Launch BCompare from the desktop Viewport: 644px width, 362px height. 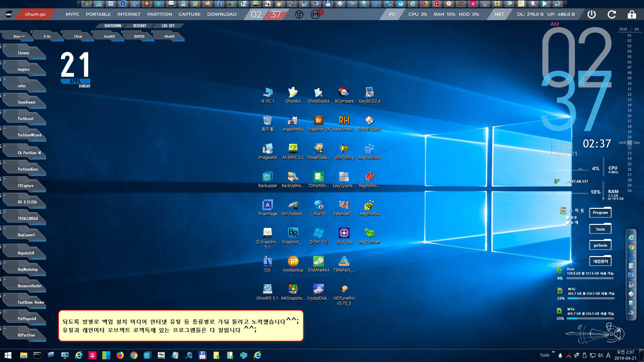coord(344,95)
